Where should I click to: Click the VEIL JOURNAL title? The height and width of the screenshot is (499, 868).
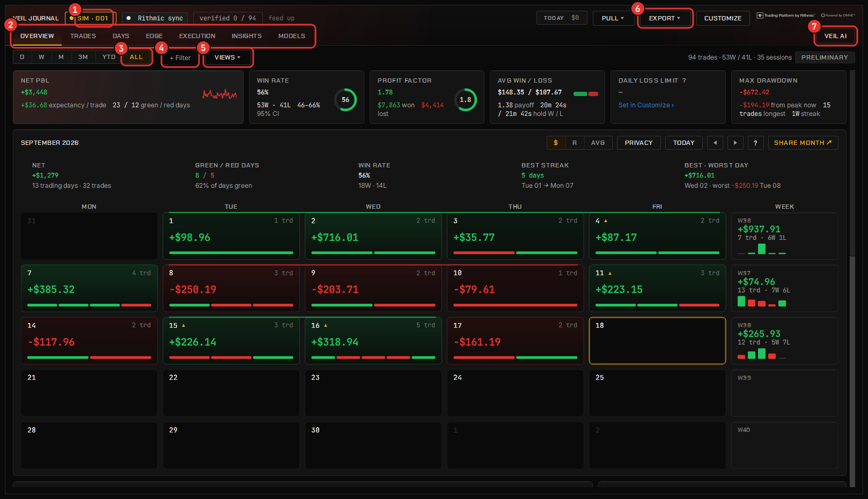pyautogui.click(x=35, y=18)
